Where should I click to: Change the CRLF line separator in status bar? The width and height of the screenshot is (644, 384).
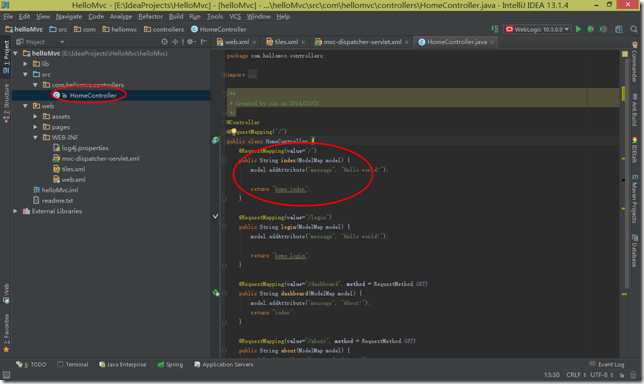(x=575, y=375)
